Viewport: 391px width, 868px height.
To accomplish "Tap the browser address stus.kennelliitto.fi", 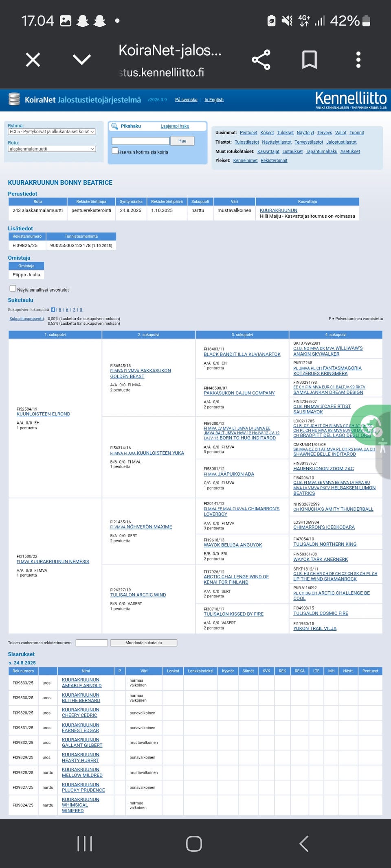I will (161, 72).
